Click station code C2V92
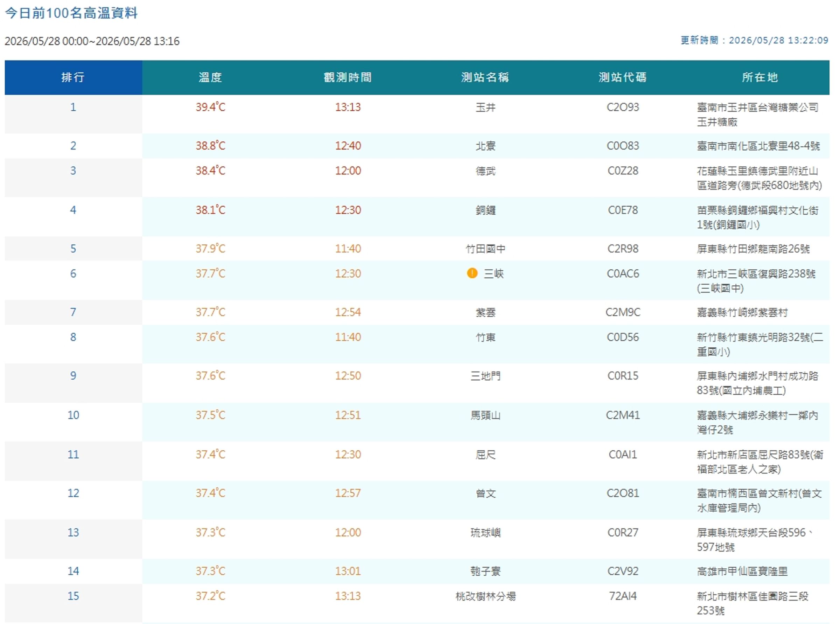840x624 pixels. click(x=623, y=571)
